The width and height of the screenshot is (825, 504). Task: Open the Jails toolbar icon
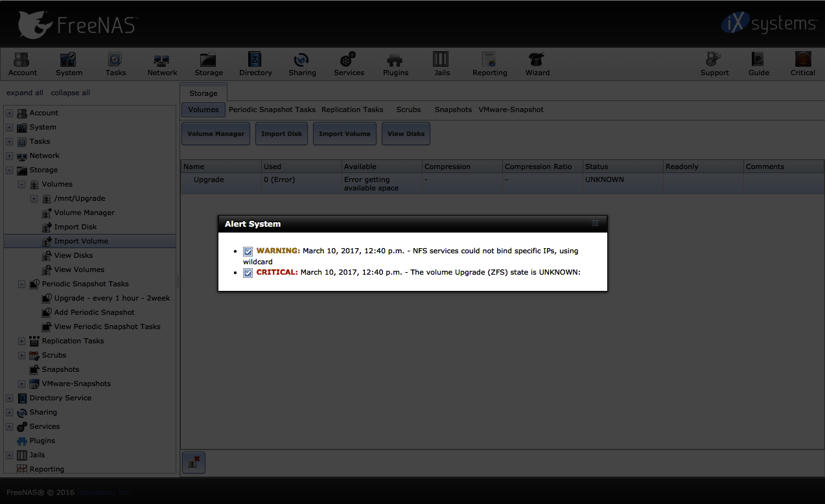441,64
